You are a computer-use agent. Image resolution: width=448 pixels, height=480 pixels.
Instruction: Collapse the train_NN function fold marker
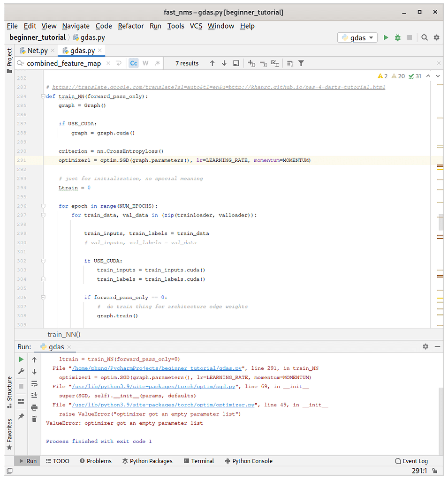43,97
